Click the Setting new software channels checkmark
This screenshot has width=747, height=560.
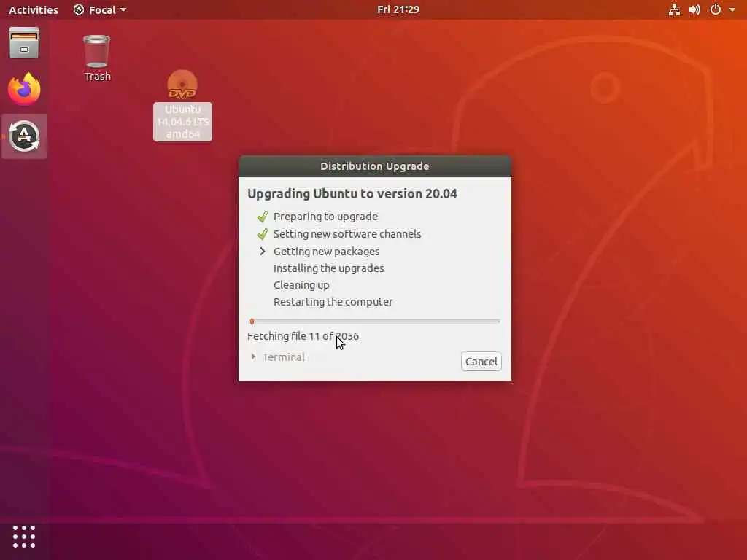coord(262,234)
